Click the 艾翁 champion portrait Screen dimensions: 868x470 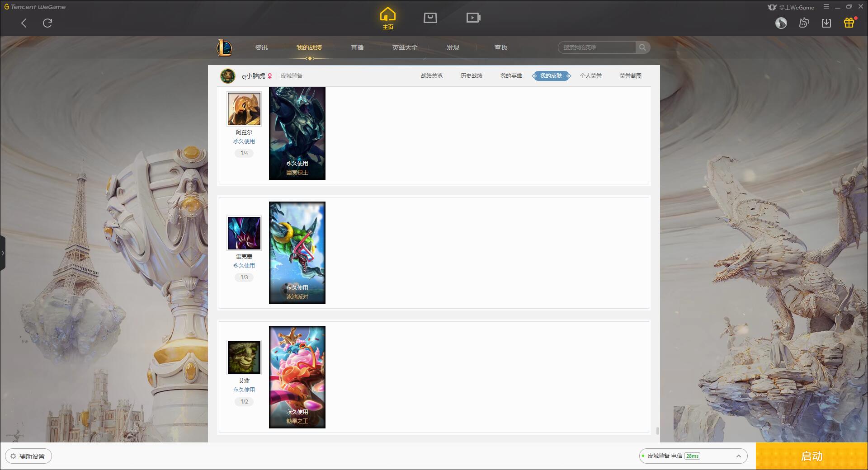(244, 357)
